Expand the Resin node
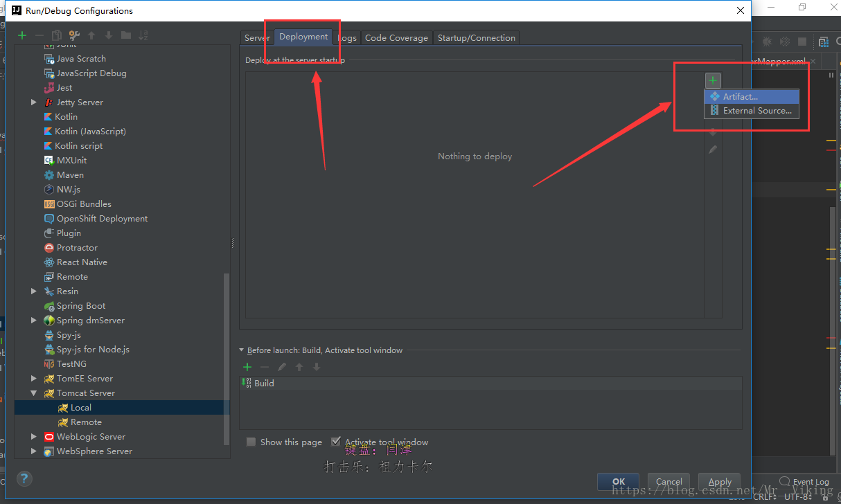841x504 pixels. (34, 291)
